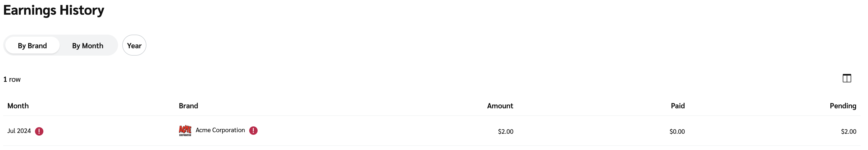Click the "1 row" count label
Viewport: 868px width, 150px height.
click(12, 79)
